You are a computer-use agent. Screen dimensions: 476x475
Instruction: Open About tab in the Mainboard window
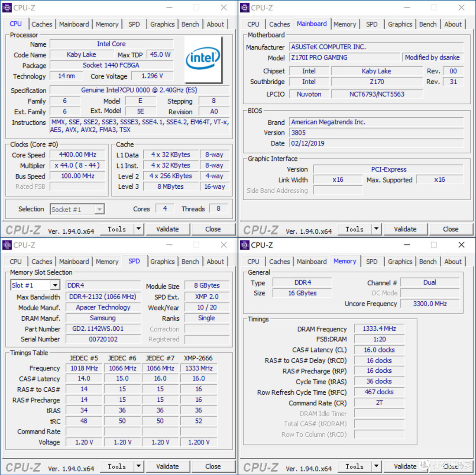coord(453,24)
